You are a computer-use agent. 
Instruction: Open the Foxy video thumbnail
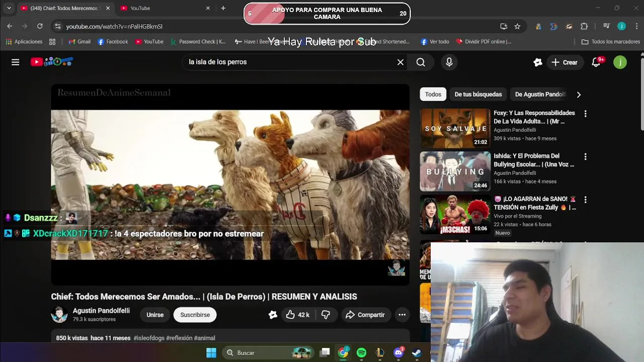(455, 128)
